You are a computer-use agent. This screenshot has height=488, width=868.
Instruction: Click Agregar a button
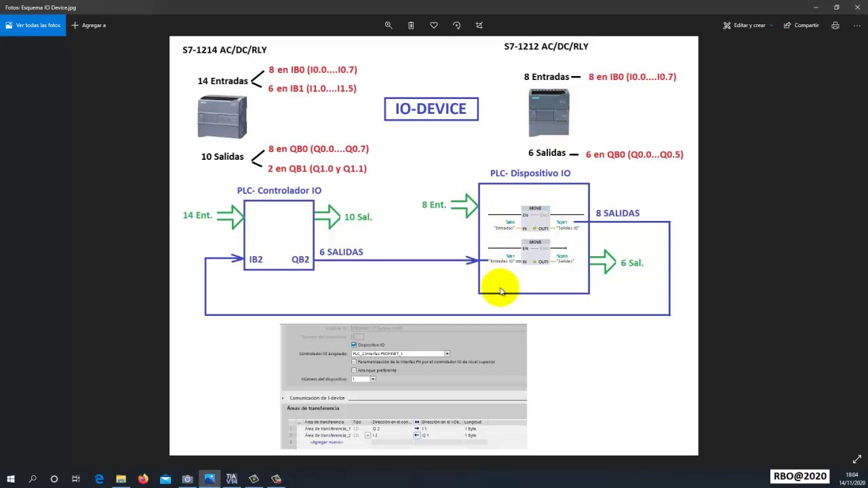pos(89,25)
